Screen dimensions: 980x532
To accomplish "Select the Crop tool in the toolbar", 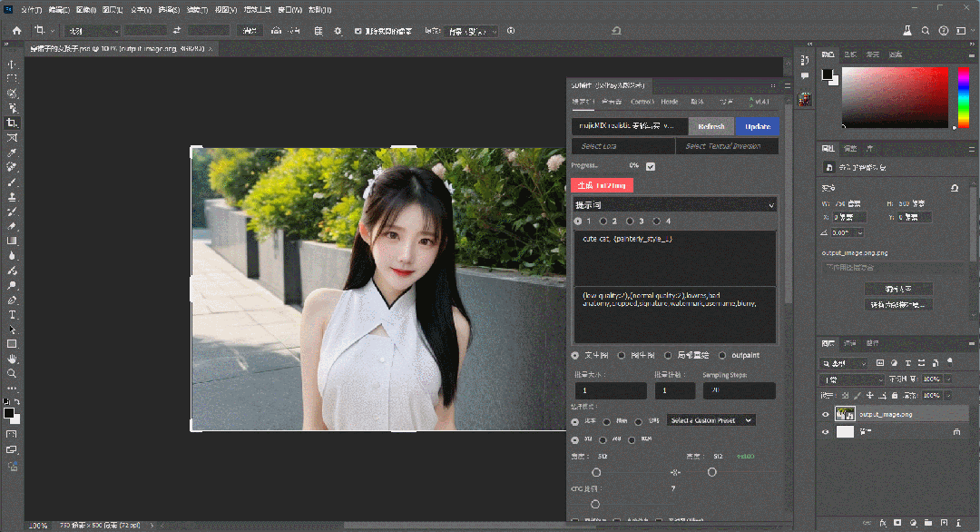I will pyautogui.click(x=13, y=123).
